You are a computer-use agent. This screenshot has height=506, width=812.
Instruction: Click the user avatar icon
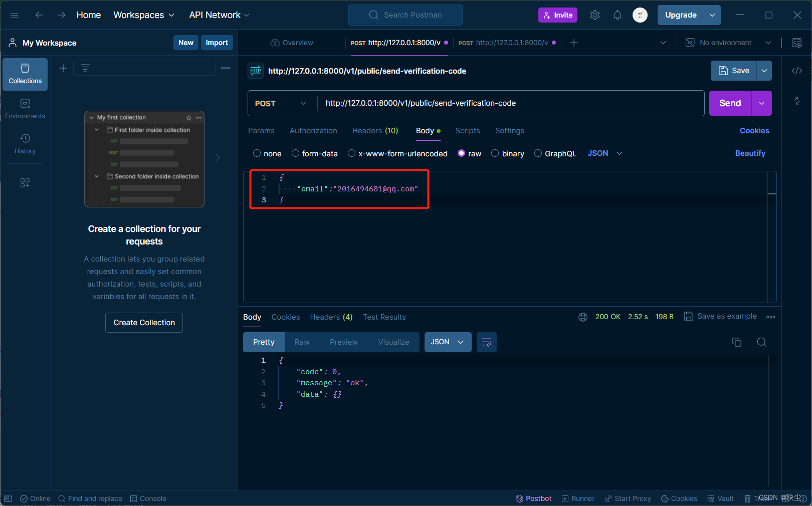[x=640, y=15]
